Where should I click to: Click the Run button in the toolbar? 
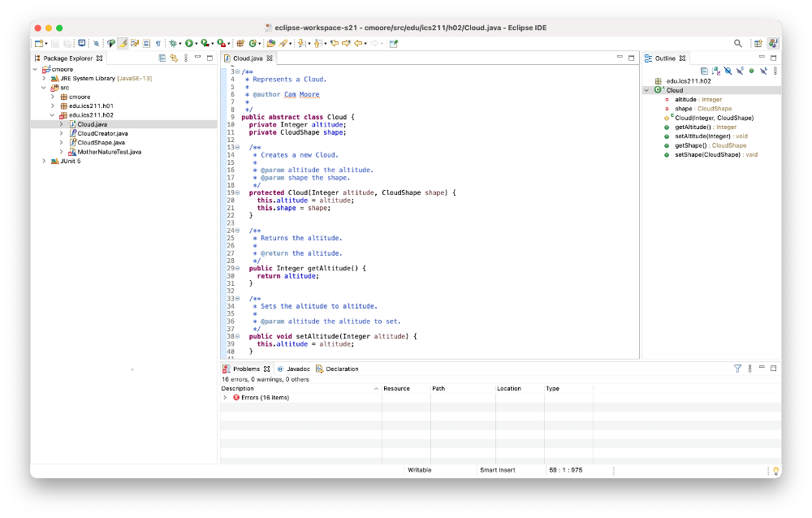pos(188,43)
